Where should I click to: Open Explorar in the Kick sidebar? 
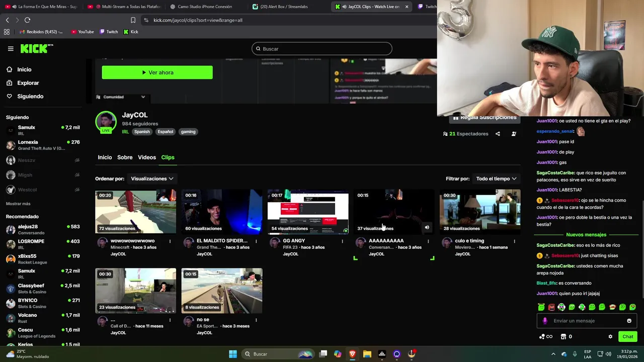[28, 83]
